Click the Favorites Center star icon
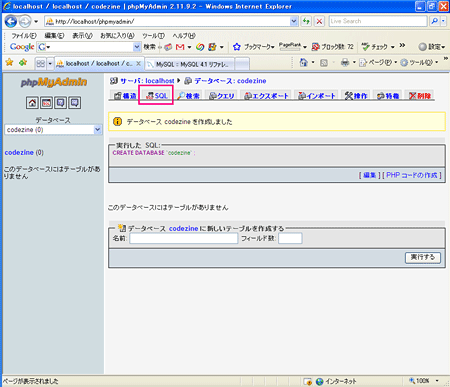 [x=9, y=62]
